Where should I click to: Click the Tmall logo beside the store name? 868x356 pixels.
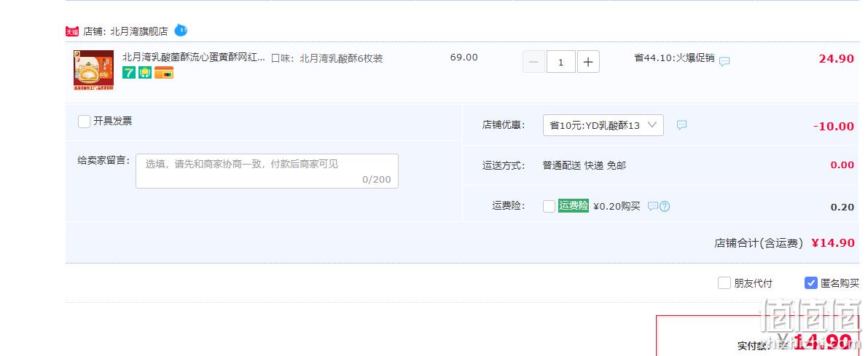(72, 31)
